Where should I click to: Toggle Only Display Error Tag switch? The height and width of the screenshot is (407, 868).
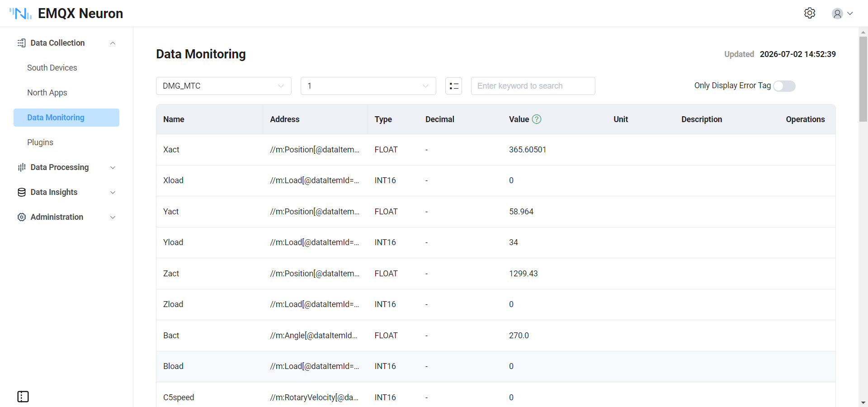click(784, 86)
